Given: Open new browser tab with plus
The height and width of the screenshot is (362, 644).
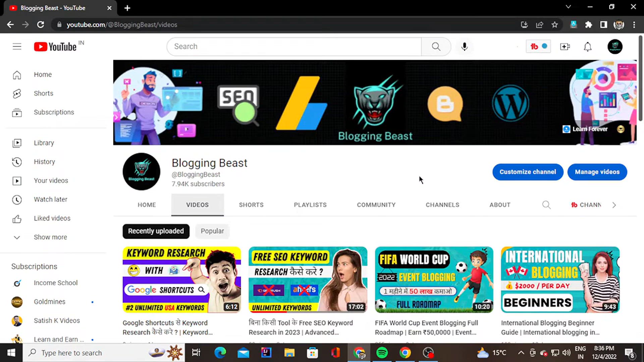Looking at the screenshot, I should (127, 8).
